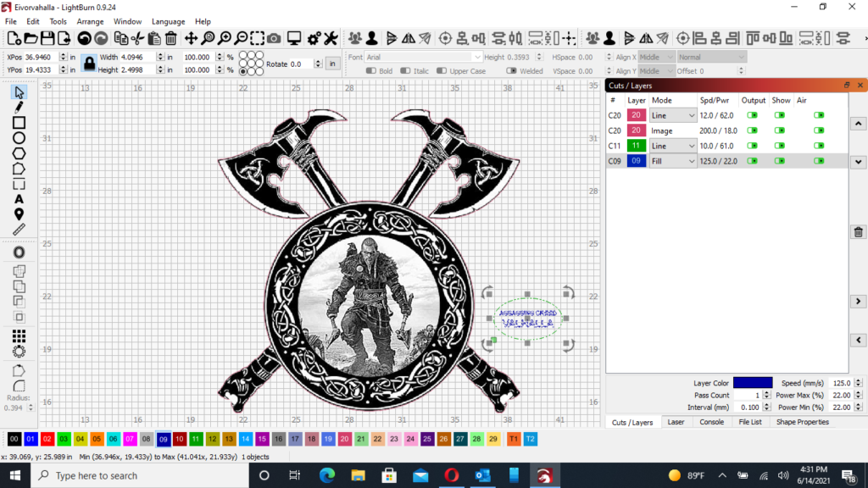Open Device Settings wrench-screwdriver icon
Image resolution: width=868 pixels, height=488 pixels.
point(331,38)
